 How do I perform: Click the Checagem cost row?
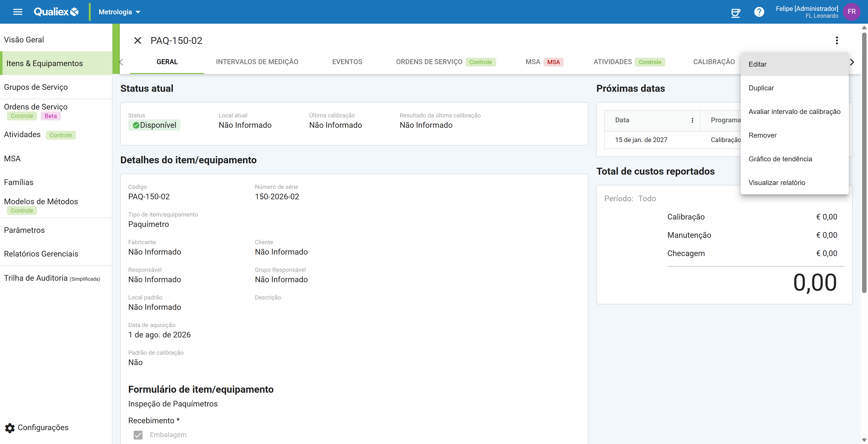(x=752, y=253)
